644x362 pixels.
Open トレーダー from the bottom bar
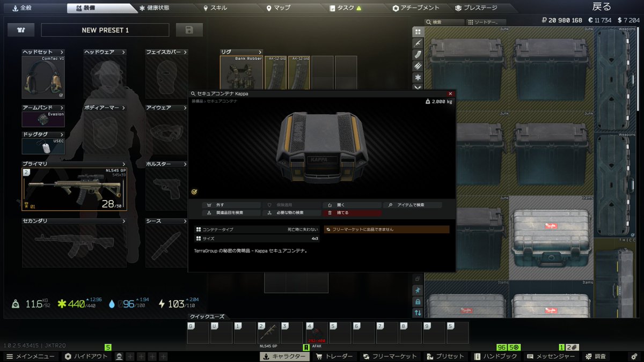point(335,356)
